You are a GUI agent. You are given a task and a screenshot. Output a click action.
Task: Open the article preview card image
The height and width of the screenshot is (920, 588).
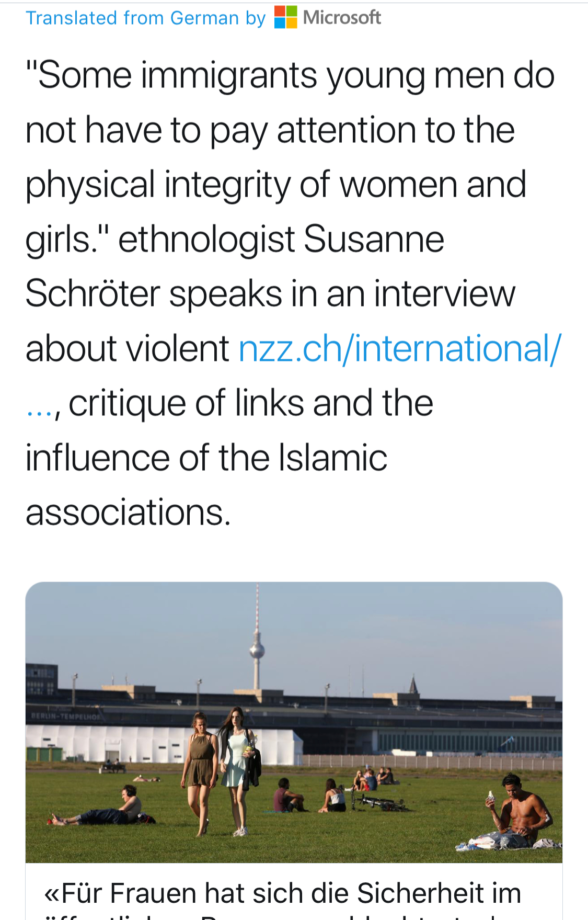(x=294, y=722)
